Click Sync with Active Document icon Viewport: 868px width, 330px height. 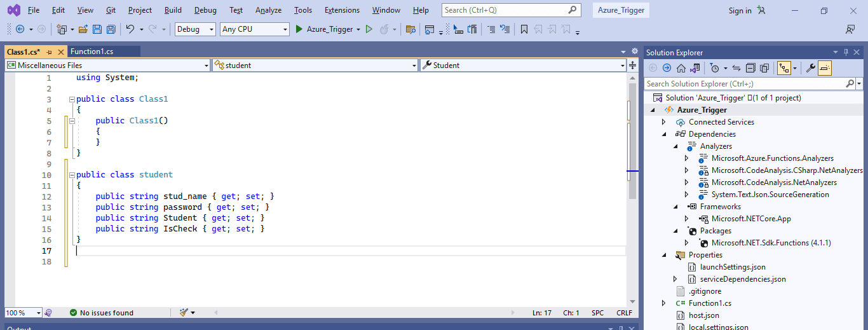click(x=736, y=68)
